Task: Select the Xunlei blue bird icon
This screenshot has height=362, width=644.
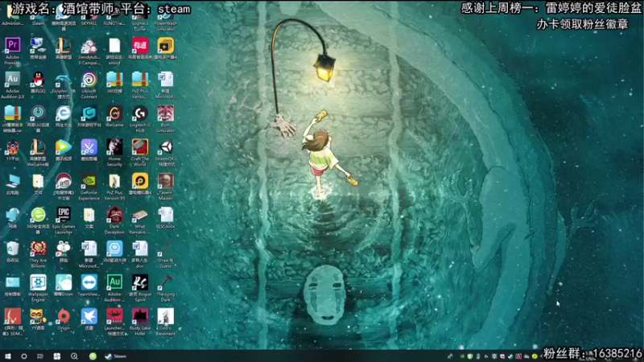Action: [x=89, y=317]
